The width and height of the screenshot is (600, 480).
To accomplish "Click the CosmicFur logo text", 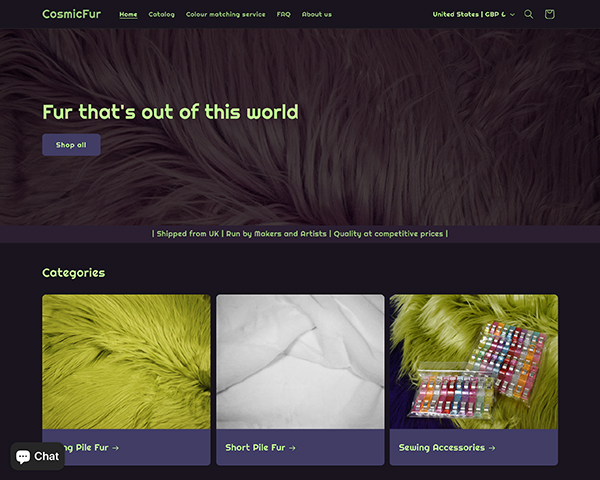I will [x=72, y=14].
